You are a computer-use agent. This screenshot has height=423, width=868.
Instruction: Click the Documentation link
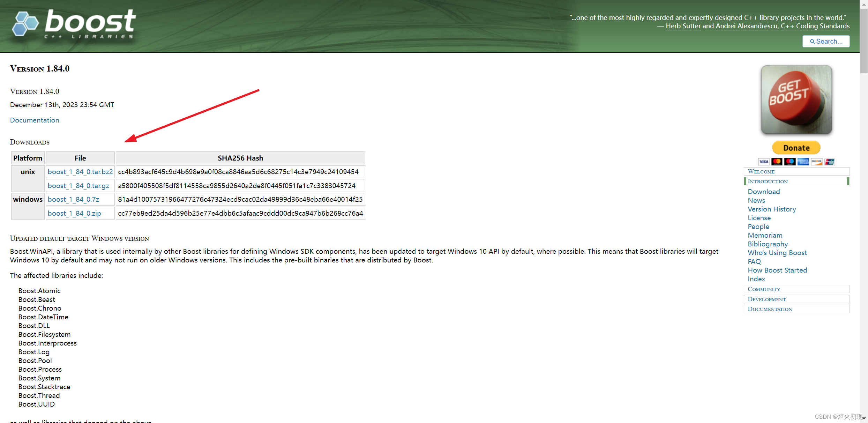[34, 120]
